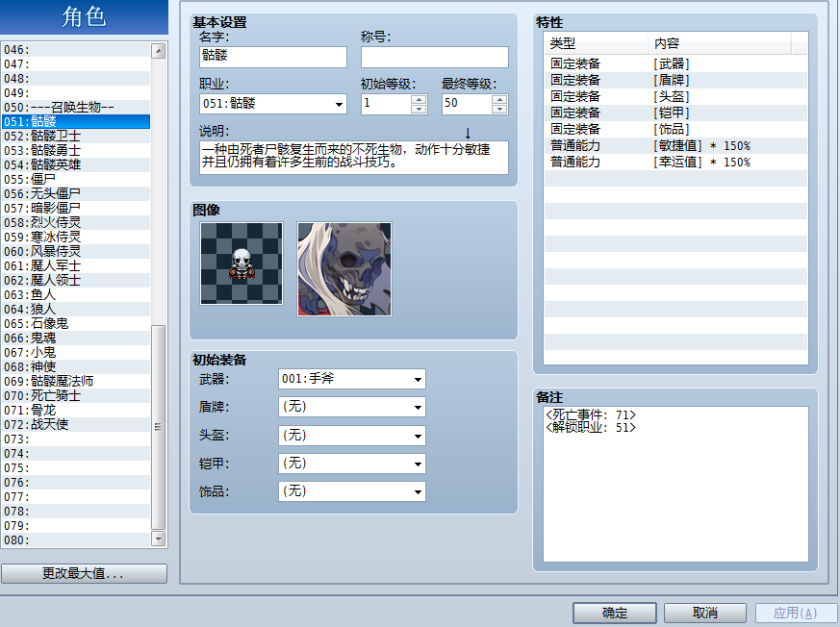Select 064:狼人 in the actor list
The height and width of the screenshot is (627, 840).
coord(76,309)
